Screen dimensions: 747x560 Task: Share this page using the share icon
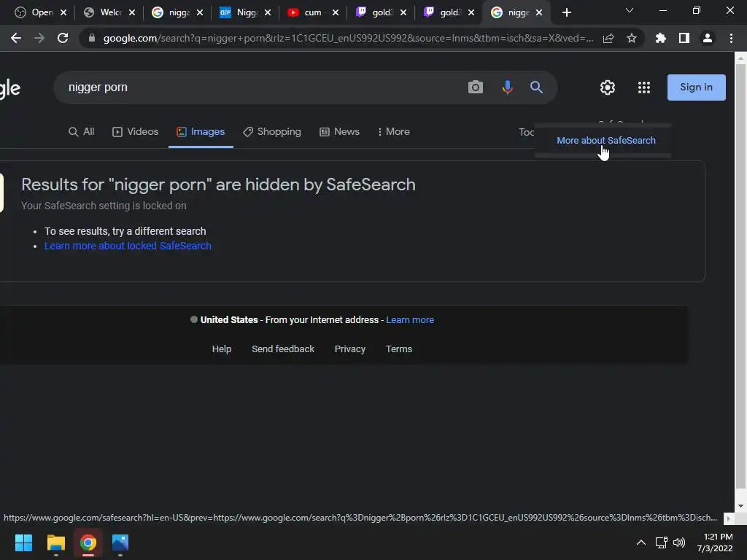pos(608,38)
